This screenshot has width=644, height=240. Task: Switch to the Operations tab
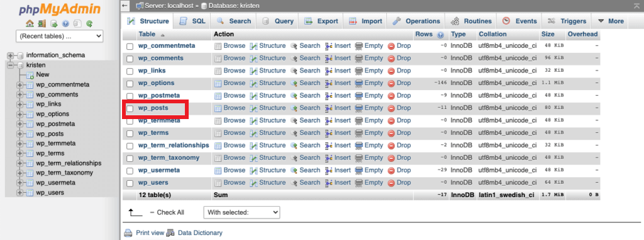[416, 21]
